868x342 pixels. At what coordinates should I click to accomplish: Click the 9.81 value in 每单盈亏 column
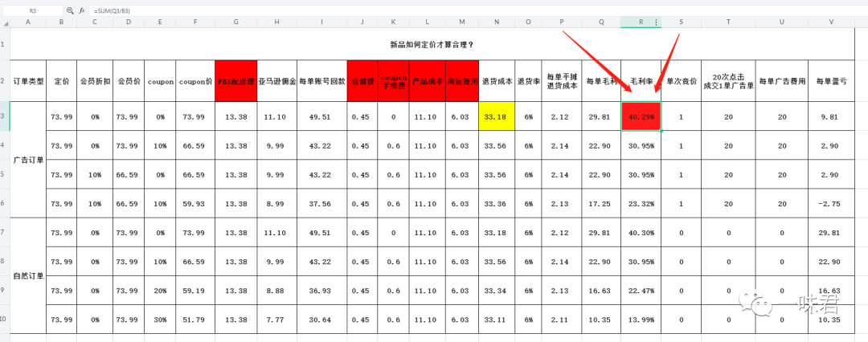click(x=831, y=116)
